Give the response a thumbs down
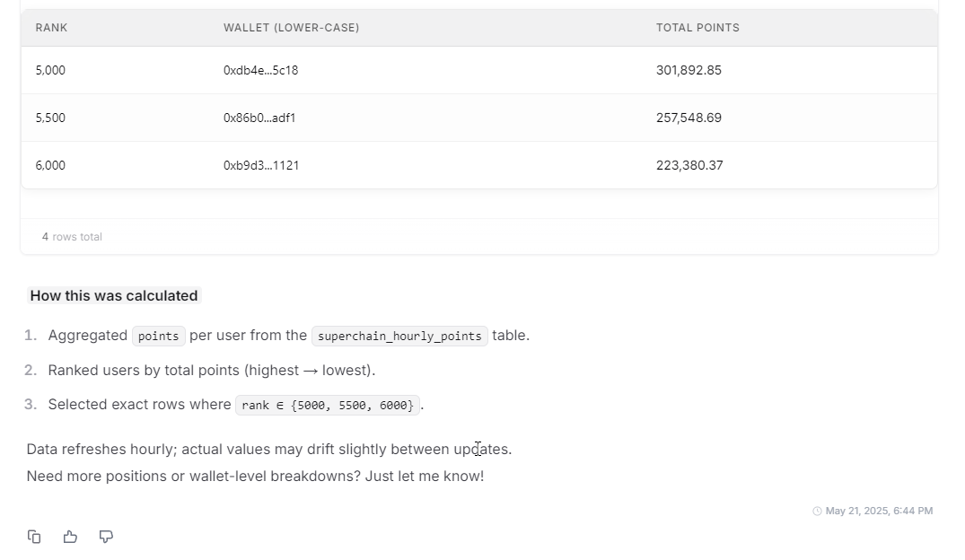 pos(106,537)
